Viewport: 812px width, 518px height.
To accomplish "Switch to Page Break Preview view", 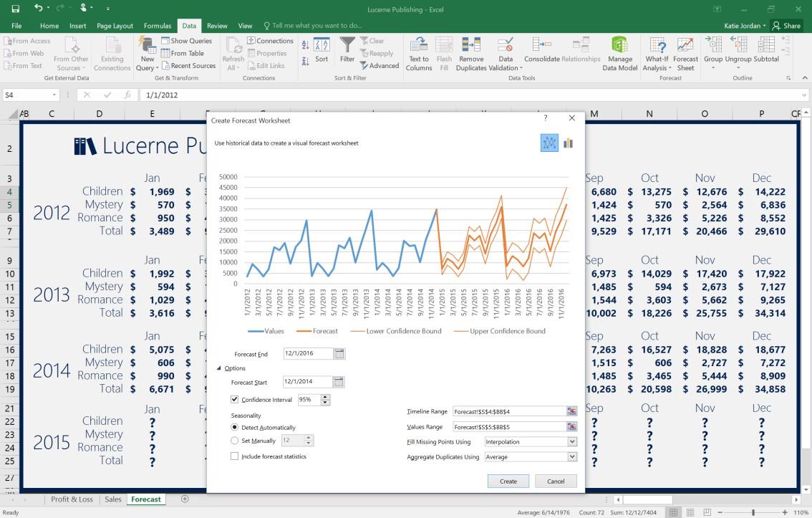I will point(707,512).
